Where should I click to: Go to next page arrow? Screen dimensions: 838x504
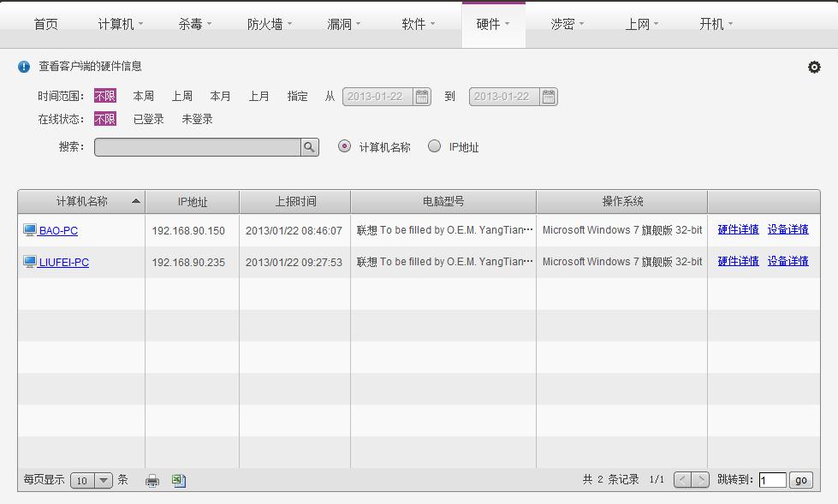click(x=700, y=479)
